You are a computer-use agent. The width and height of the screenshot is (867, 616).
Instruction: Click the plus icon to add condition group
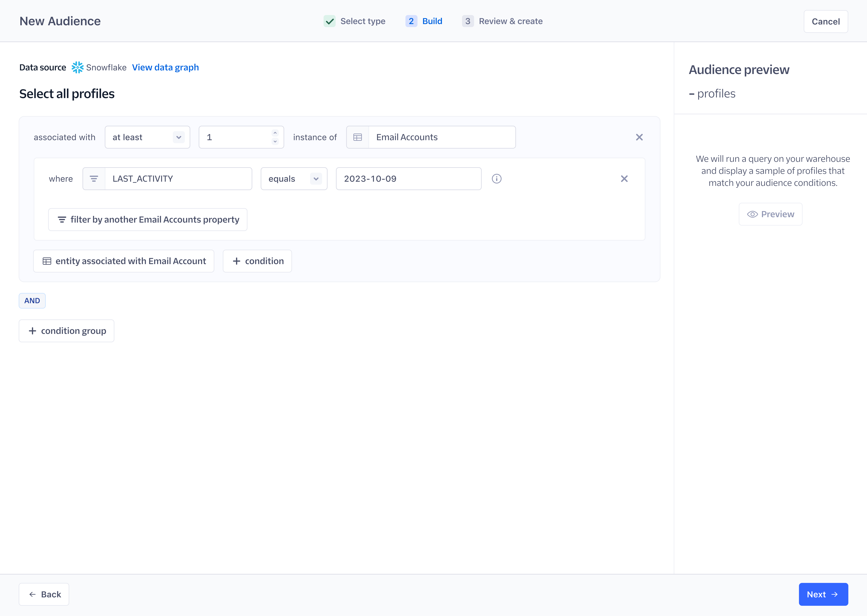click(32, 330)
